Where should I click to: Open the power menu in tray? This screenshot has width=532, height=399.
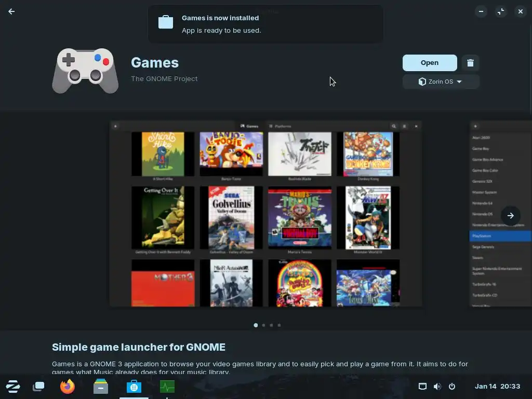[452, 387]
